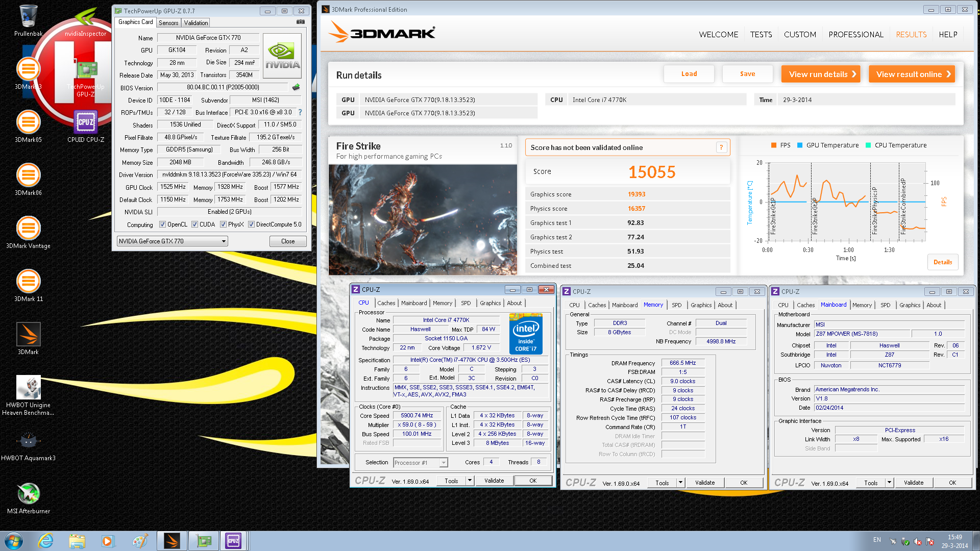Open Internet Explorer from taskbar
The height and width of the screenshot is (551, 980).
pos(46,541)
